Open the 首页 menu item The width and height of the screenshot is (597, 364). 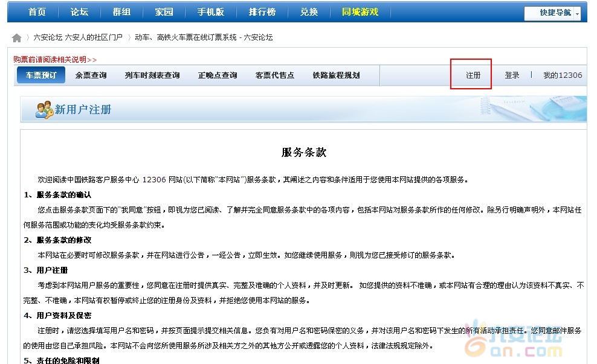[36, 11]
